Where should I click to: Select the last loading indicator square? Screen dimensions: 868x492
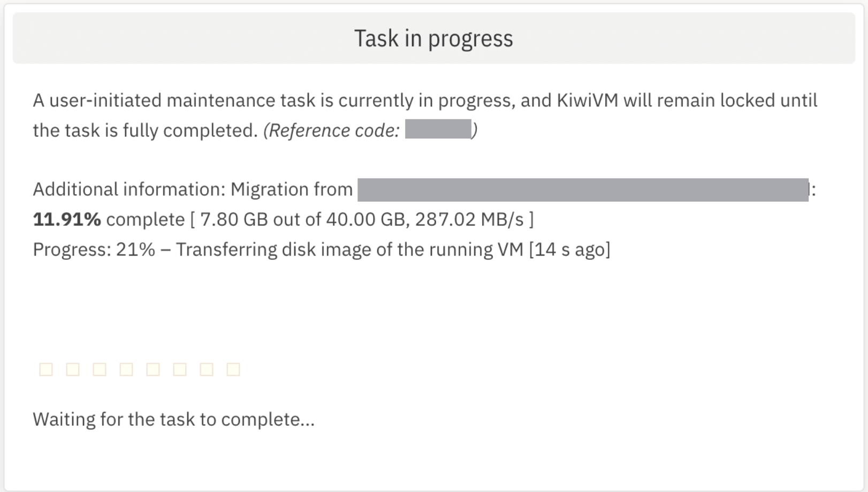233,370
